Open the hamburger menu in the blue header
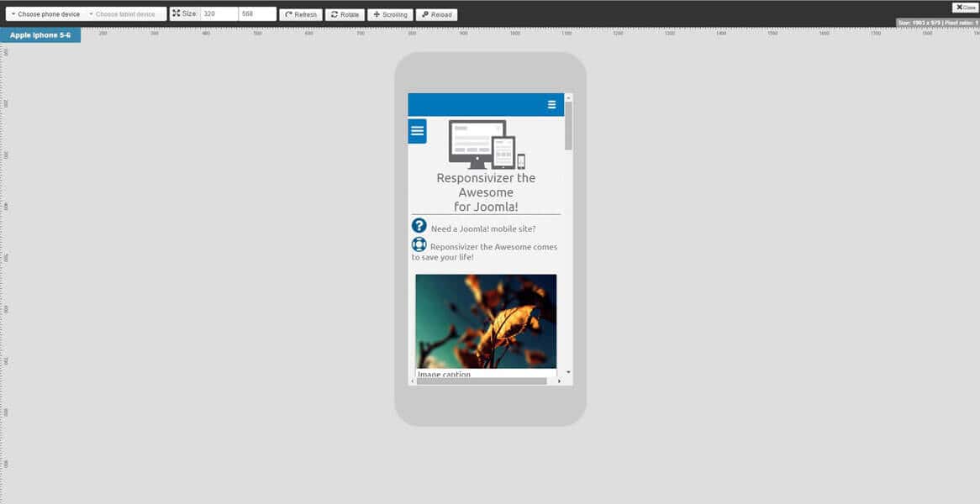This screenshot has width=980, height=504. pos(551,105)
